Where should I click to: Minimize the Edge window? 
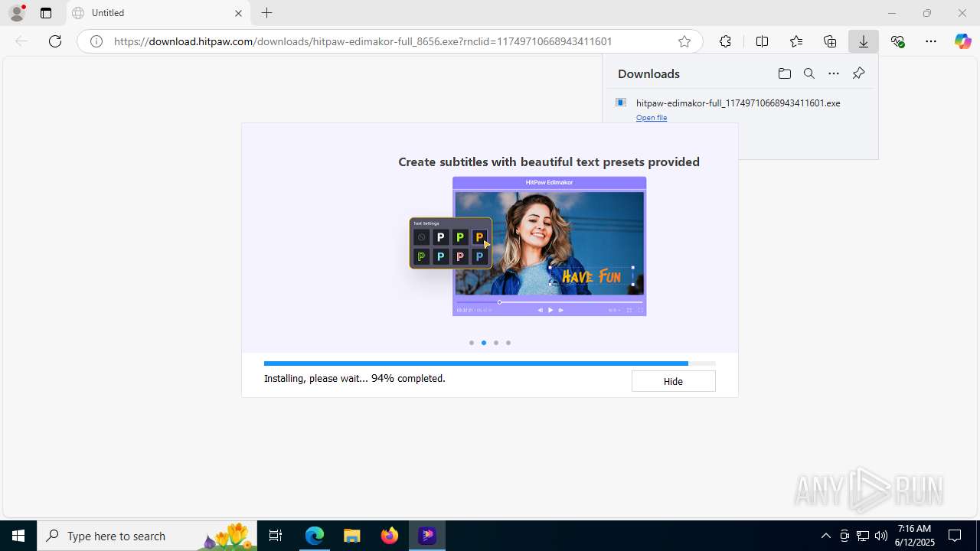click(x=891, y=13)
